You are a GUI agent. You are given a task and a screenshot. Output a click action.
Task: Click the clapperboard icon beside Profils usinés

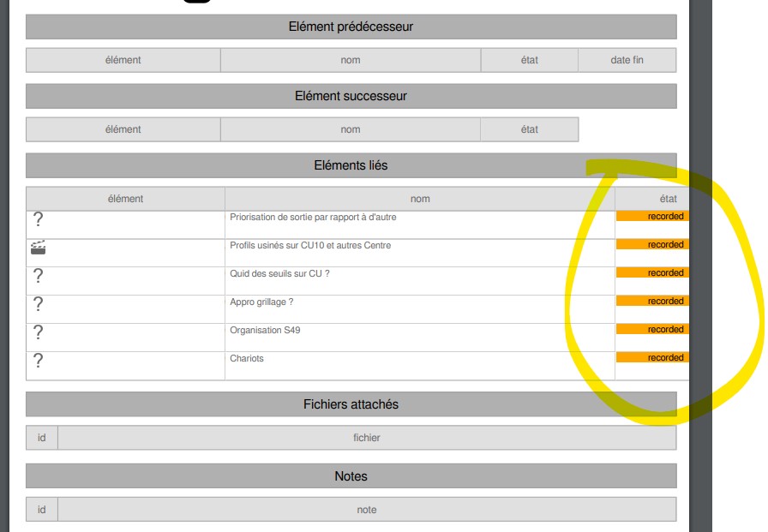click(38, 248)
